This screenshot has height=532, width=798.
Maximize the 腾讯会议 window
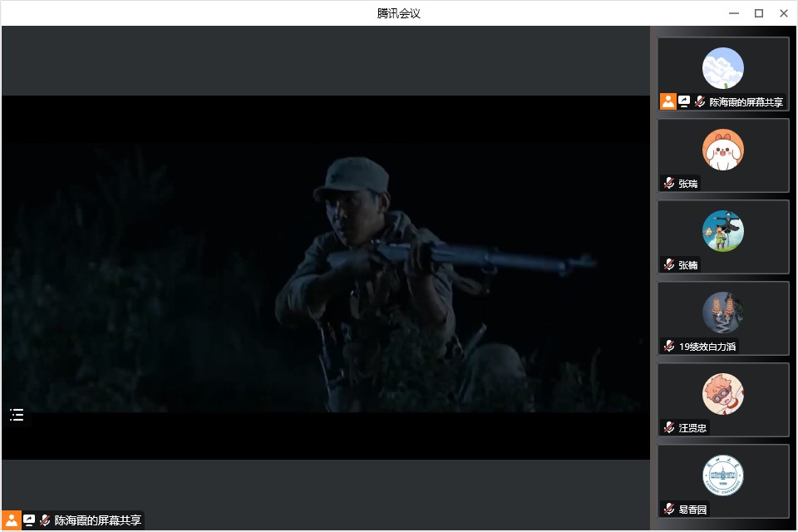click(758, 13)
